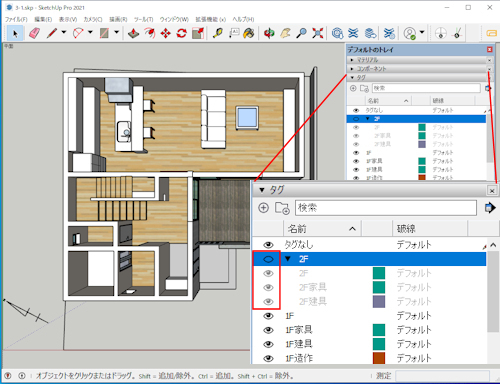Open the ファイル(F) menu
500x384 pixels.
point(16,19)
